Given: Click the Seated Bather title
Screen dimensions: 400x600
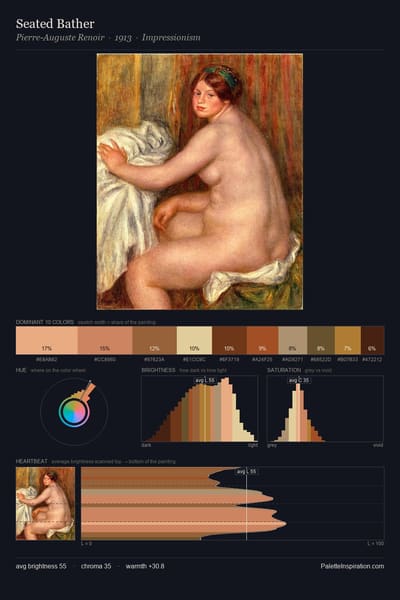Looking at the screenshot, I should 55,24.
